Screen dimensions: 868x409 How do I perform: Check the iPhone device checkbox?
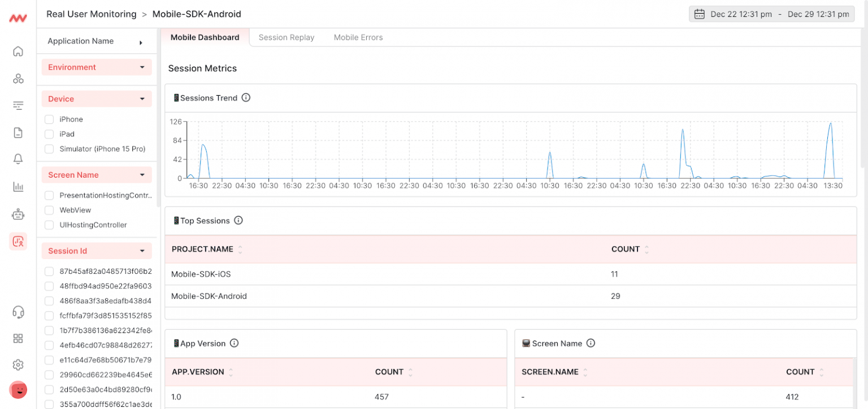(49, 119)
